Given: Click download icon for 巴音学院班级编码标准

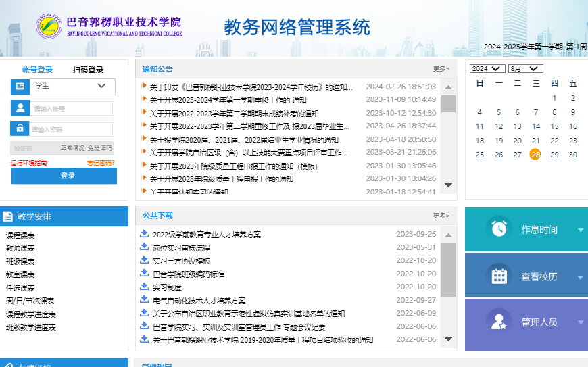Looking at the screenshot, I should click(145, 273).
